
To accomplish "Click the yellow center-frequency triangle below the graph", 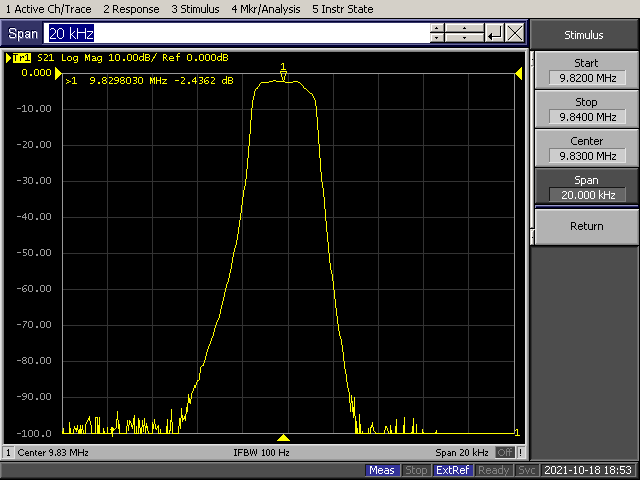I will [x=283, y=438].
